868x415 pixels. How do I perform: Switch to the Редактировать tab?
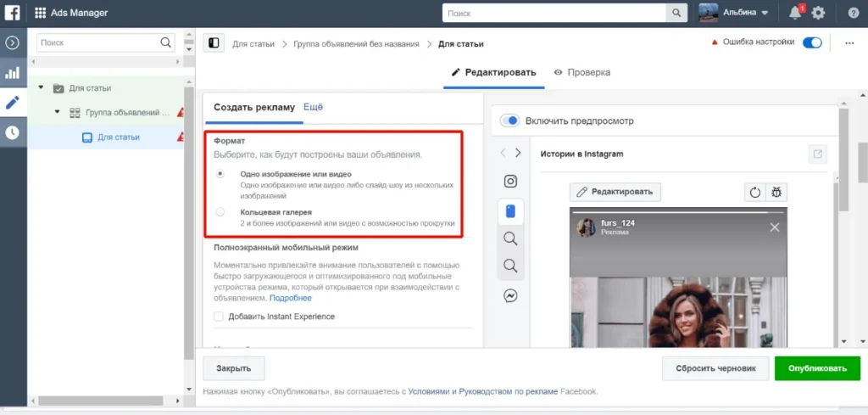pyautogui.click(x=494, y=73)
